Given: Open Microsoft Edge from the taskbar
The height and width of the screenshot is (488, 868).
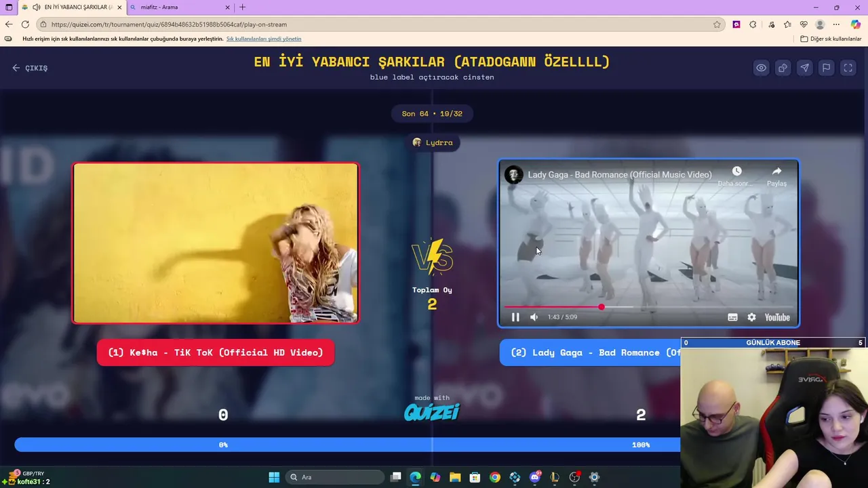Looking at the screenshot, I should point(415,477).
